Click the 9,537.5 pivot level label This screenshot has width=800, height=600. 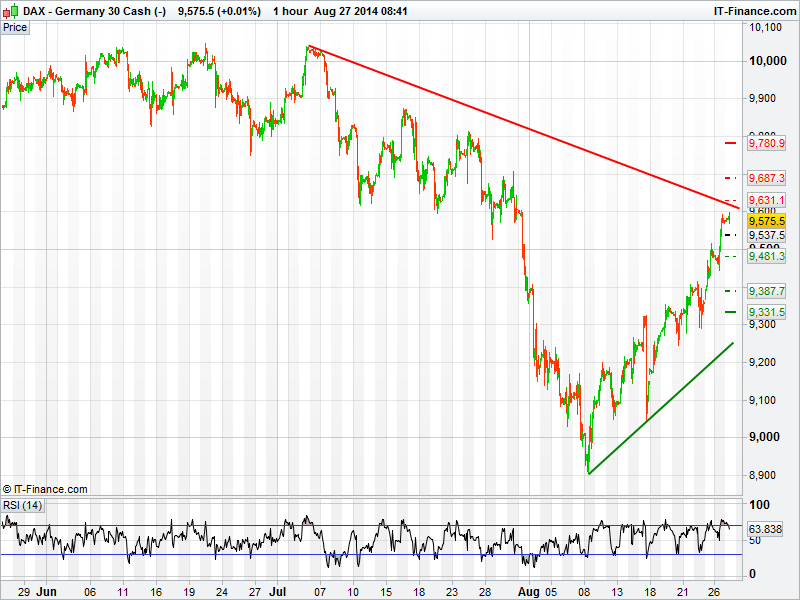click(x=766, y=235)
